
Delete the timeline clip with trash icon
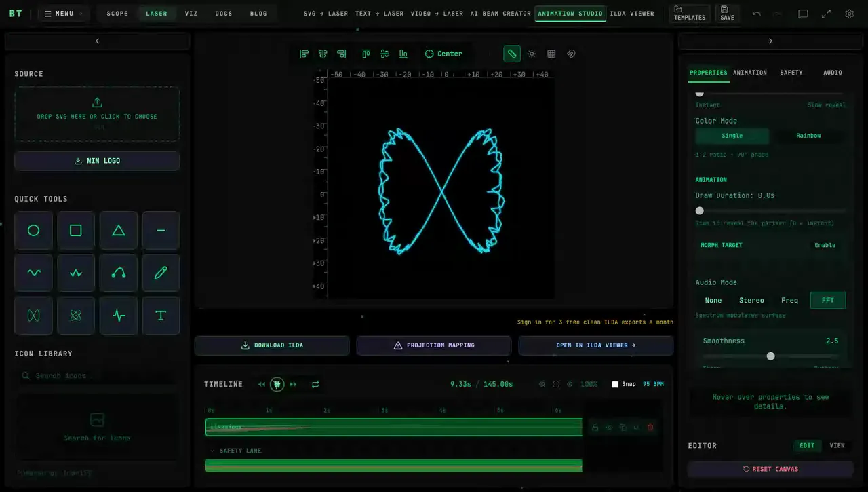tap(651, 428)
